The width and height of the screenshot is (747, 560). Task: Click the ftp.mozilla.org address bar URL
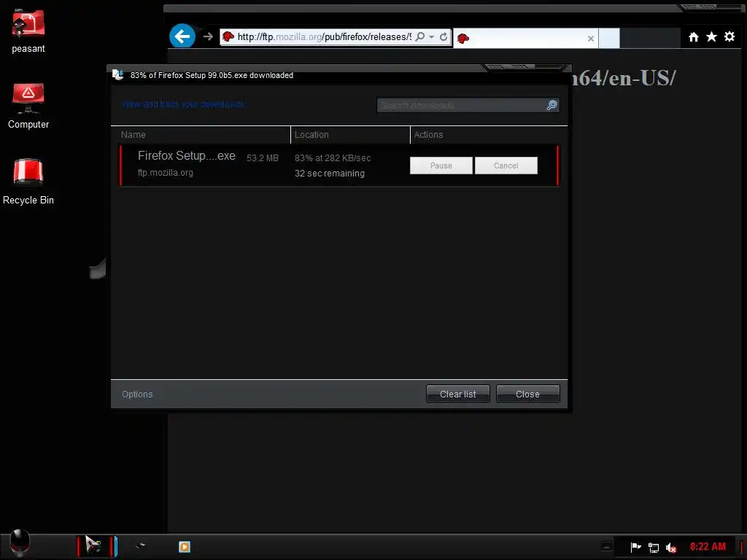coord(324,36)
